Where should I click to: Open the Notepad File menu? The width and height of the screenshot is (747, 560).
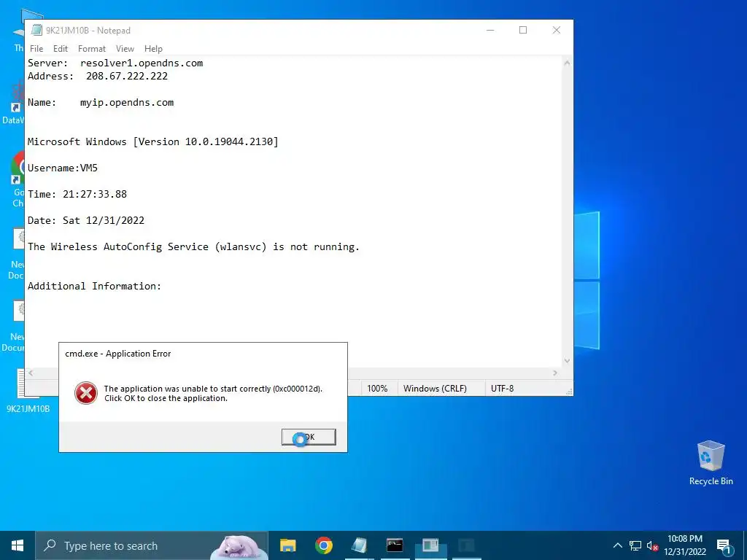tap(36, 49)
